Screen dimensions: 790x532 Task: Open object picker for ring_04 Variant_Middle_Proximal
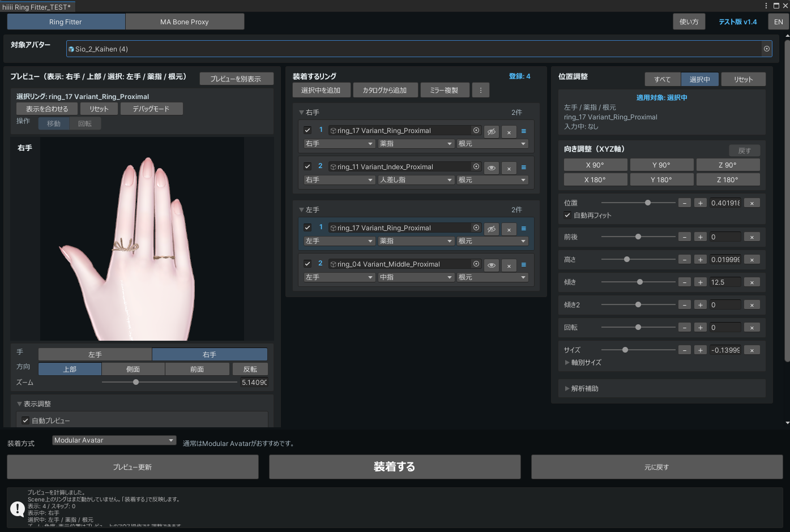476,264
